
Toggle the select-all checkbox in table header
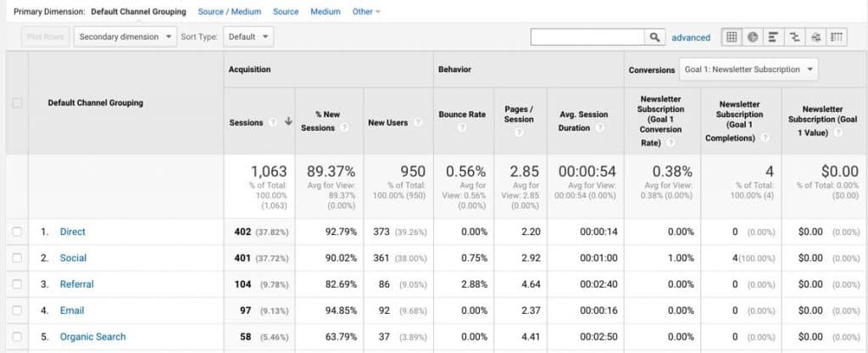tap(17, 103)
